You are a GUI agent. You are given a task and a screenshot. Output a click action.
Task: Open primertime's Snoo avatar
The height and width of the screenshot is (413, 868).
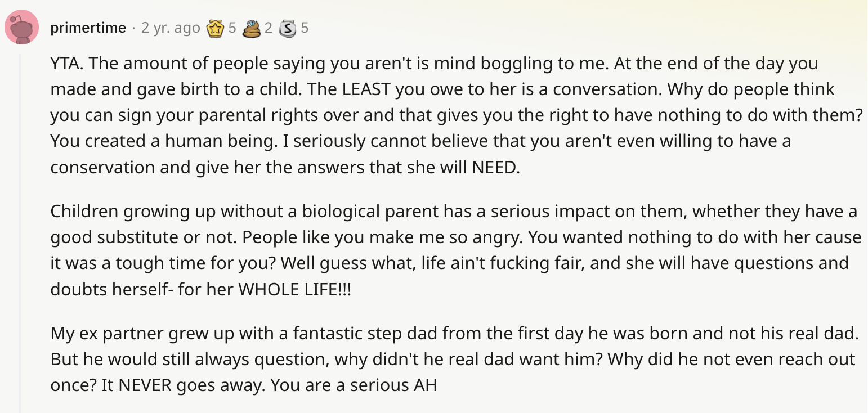click(21, 27)
